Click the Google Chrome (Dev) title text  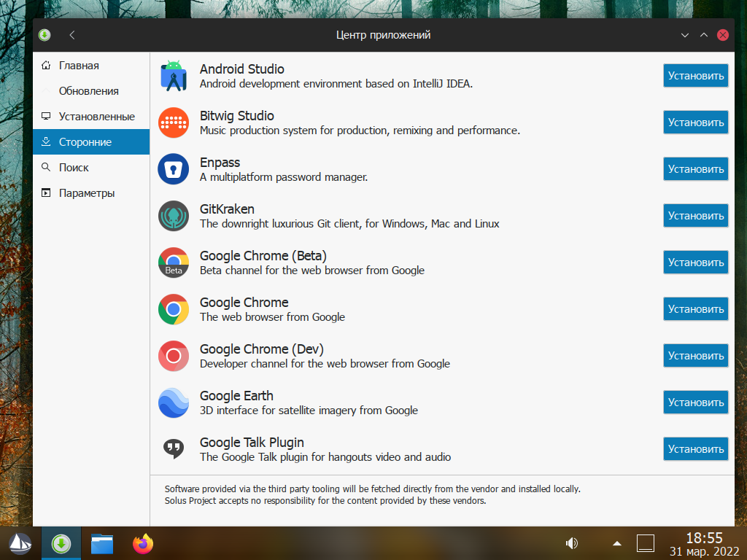(262, 349)
